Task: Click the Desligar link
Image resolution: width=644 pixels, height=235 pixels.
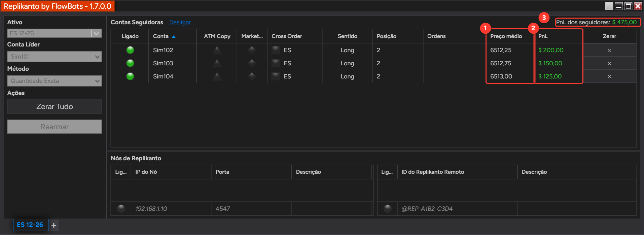Action: pos(180,22)
